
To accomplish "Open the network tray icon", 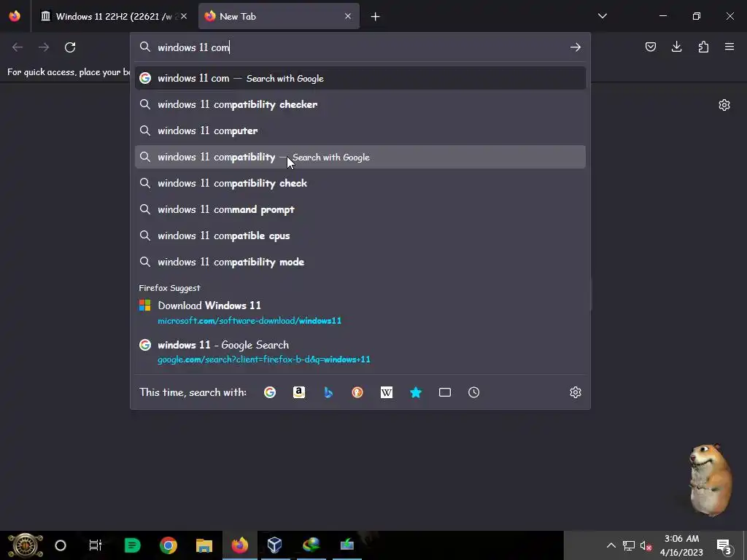I will (628, 545).
